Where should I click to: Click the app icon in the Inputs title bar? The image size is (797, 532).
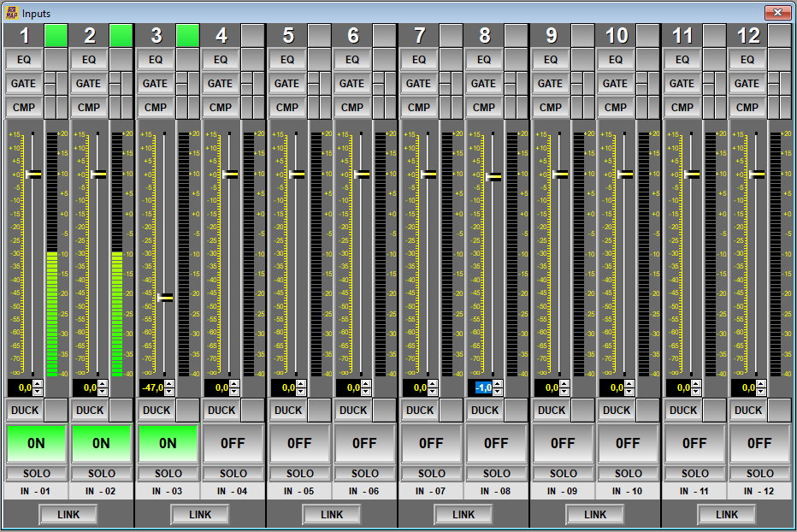(x=10, y=13)
